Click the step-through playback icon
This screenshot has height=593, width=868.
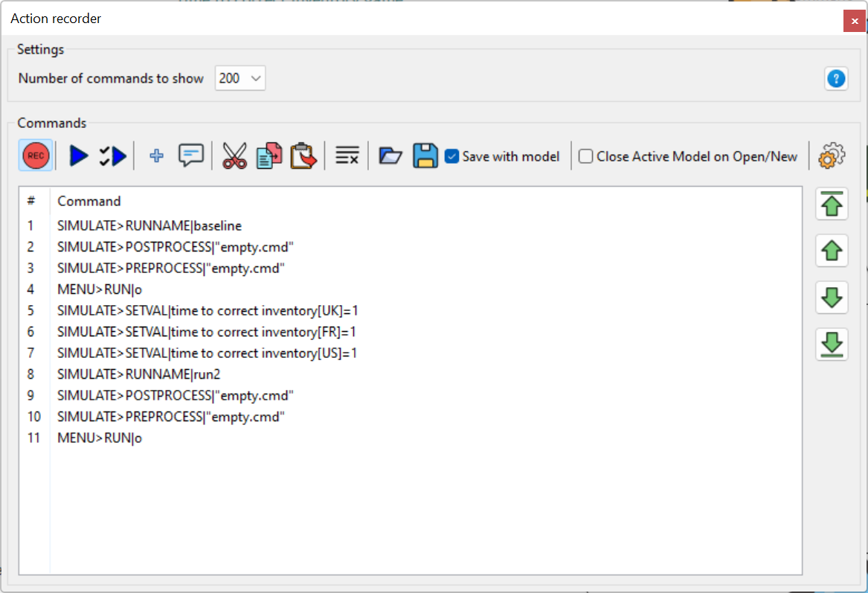click(114, 155)
